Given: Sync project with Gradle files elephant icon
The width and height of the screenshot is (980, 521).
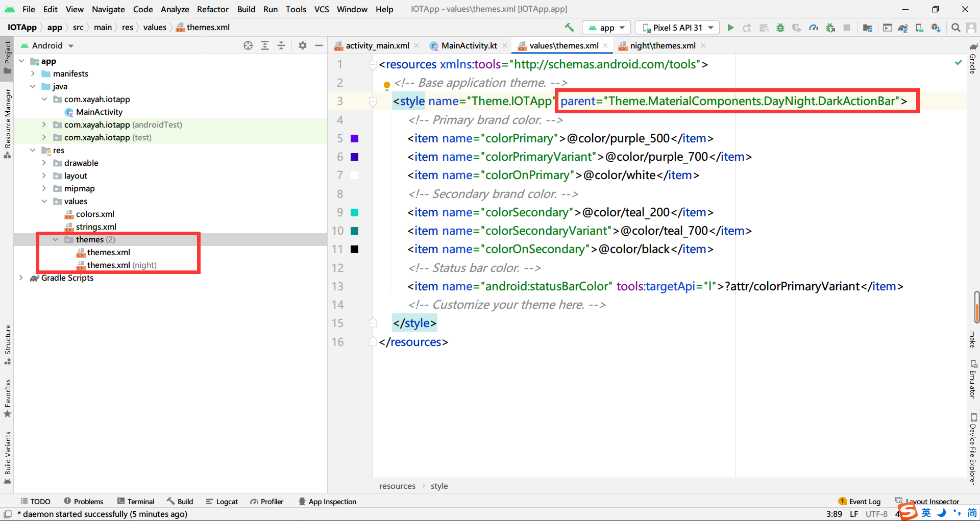Looking at the screenshot, I should pyautogui.click(x=903, y=28).
